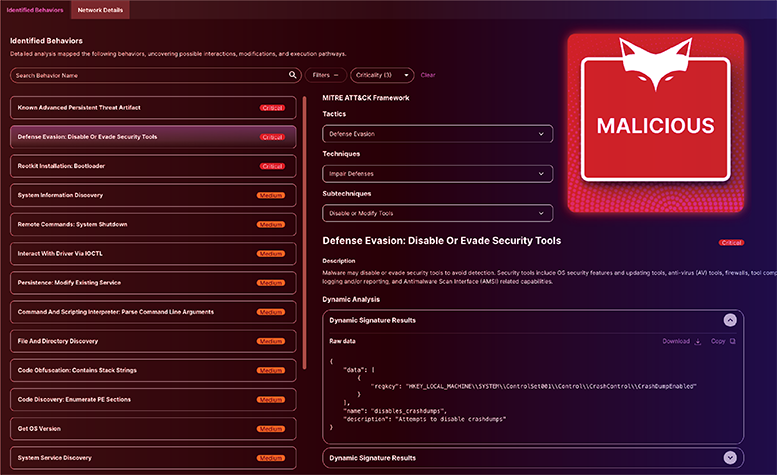Click the Copy clipboard icon
This screenshot has width=777, height=475.
[x=732, y=341]
